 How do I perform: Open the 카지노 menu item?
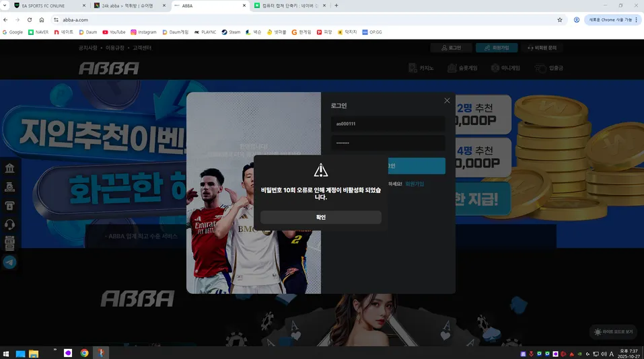coord(421,68)
